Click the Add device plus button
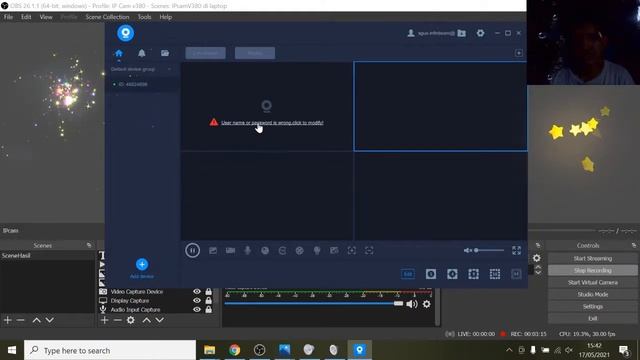Viewport: 640px width, 360px height. (x=142, y=264)
